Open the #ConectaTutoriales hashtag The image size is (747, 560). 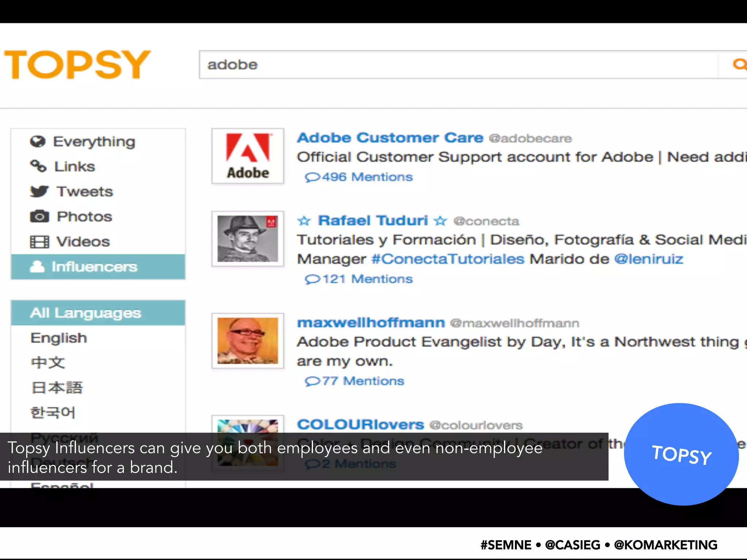tap(448, 259)
